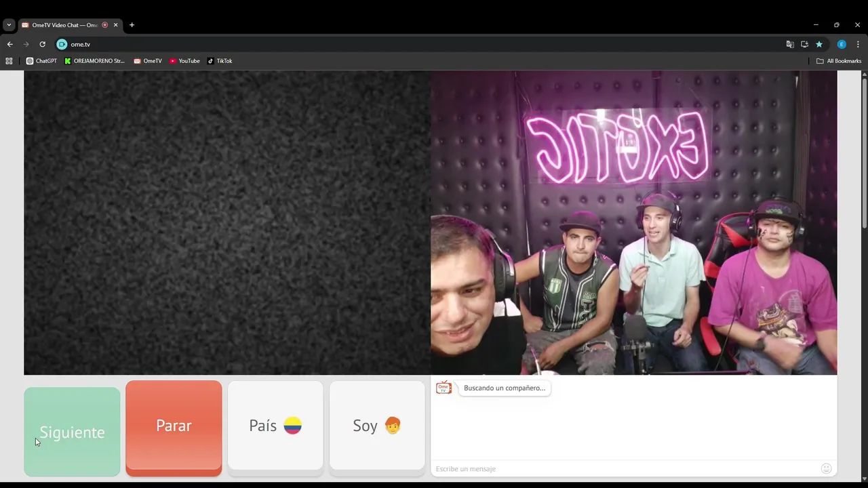Viewport: 868px width, 488px height.
Task: Click the person emoji on Soy
Action: pos(393,426)
